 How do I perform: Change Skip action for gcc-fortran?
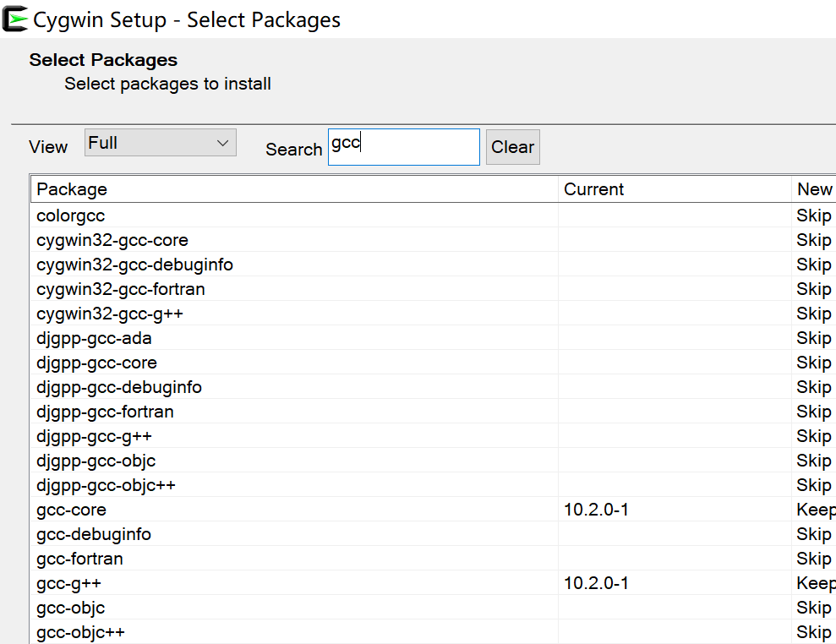coord(814,559)
